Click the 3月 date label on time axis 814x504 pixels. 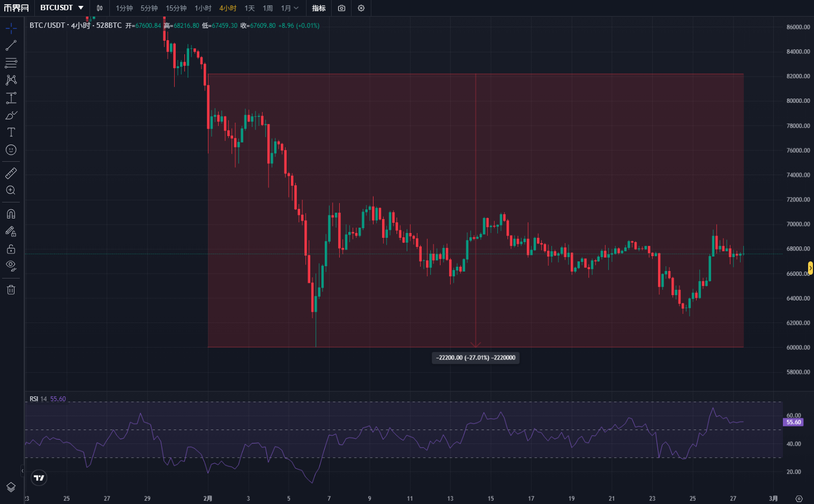coord(773,499)
